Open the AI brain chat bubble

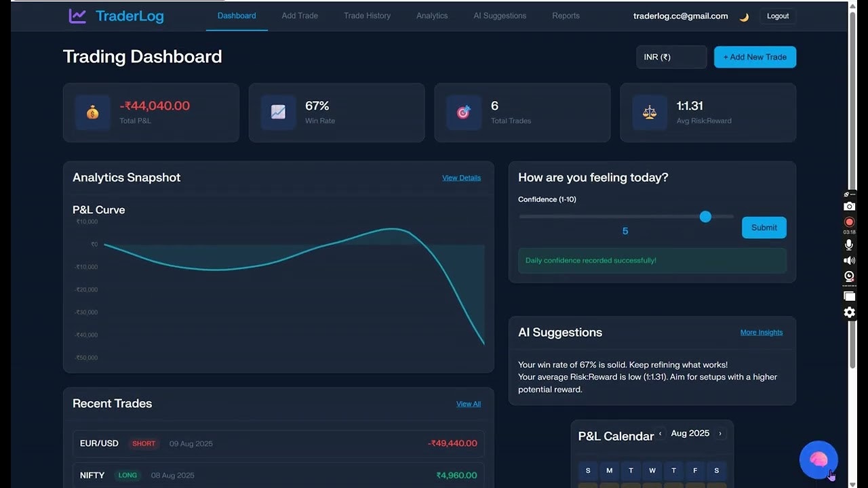(818, 460)
